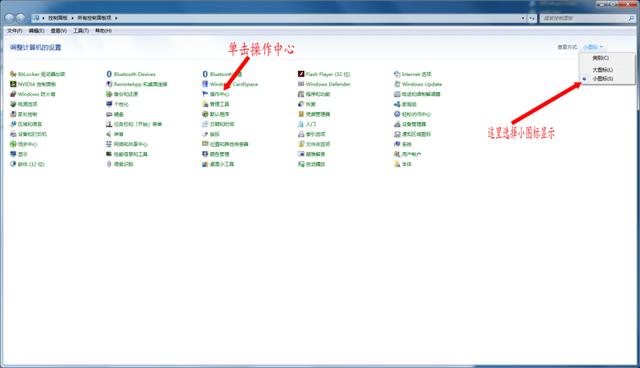Select Category (类别) view option
640x368 pixels.
click(x=607, y=58)
